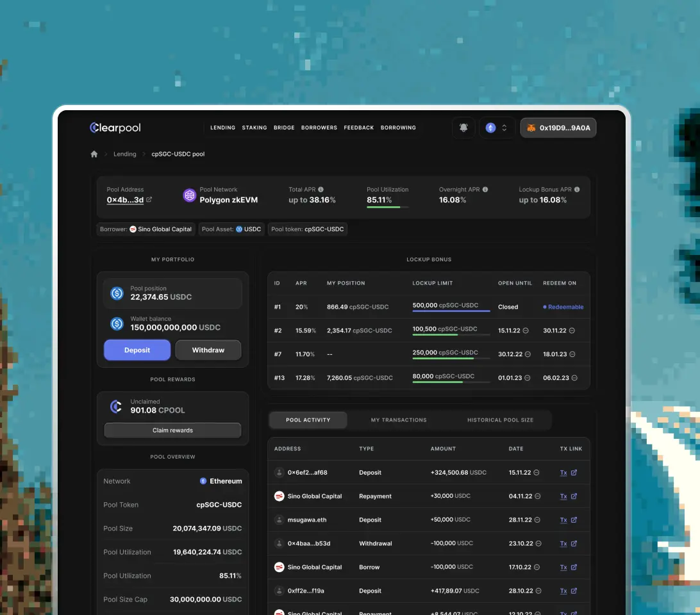The image size is (700, 615).
Task: Open Tx link for 0x6ef2...af68 deposit
Action: pyautogui.click(x=563, y=473)
